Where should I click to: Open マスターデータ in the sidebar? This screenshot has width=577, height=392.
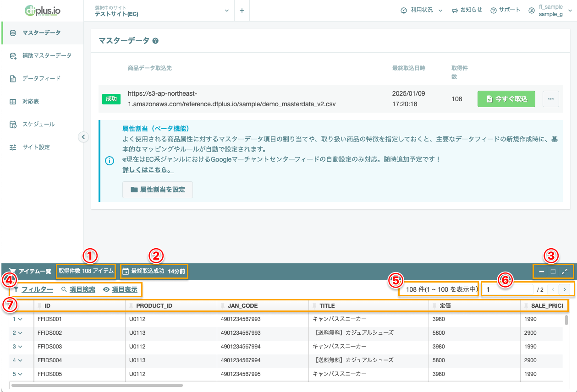point(42,33)
